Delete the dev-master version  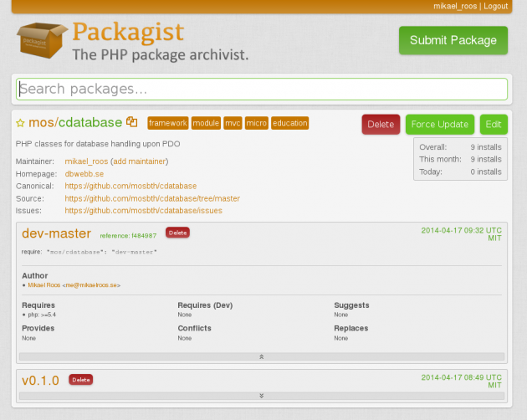pos(177,233)
